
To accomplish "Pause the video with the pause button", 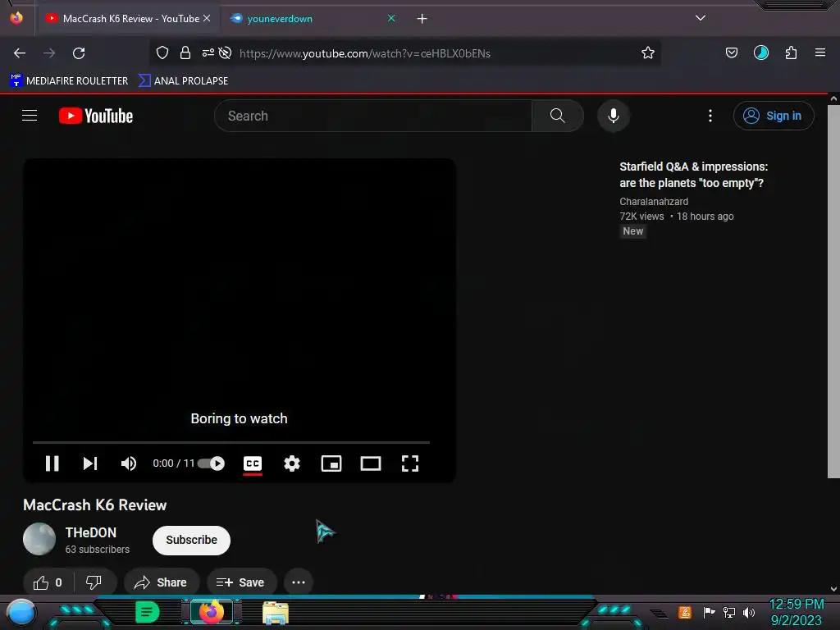I will pos(52,463).
